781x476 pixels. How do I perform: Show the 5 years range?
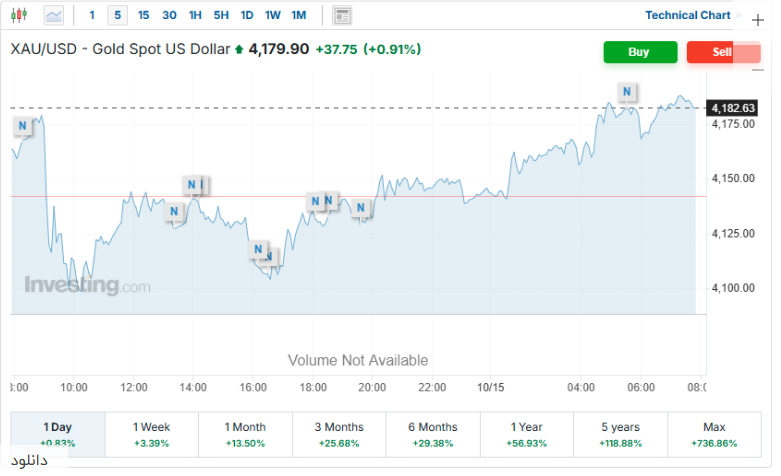coord(622,433)
